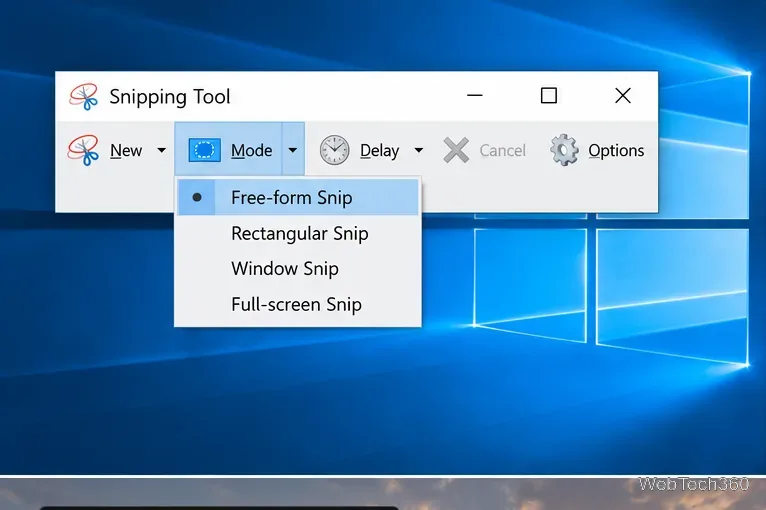This screenshot has width=766, height=510.
Task: Expand the Delay dropdown arrow
Action: 419,150
